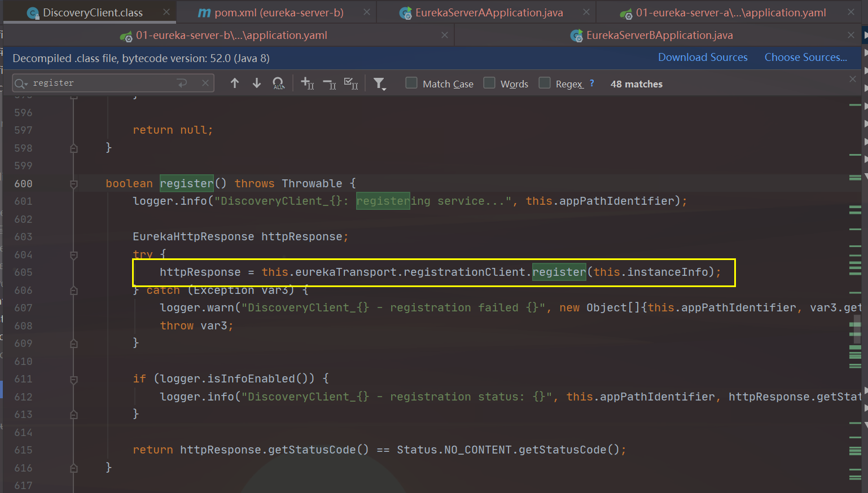Click Download Sources link

click(703, 58)
